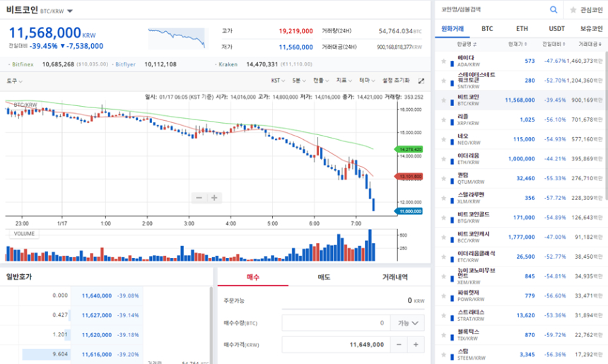Viewport: 608px width, 364px height.
Task: Toggle favorite star for 에이다 ADA/KRW
Action: 443,61
